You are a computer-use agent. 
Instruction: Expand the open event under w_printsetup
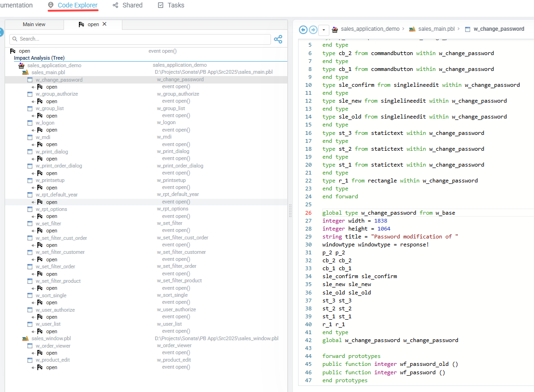pyautogui.click(x=33, y=188)
